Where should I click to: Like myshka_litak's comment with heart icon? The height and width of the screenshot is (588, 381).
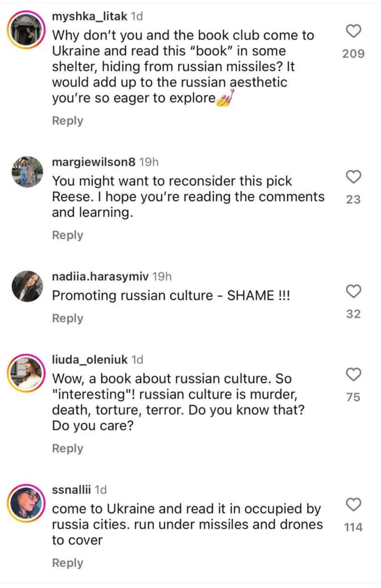[x=353, y=32]
